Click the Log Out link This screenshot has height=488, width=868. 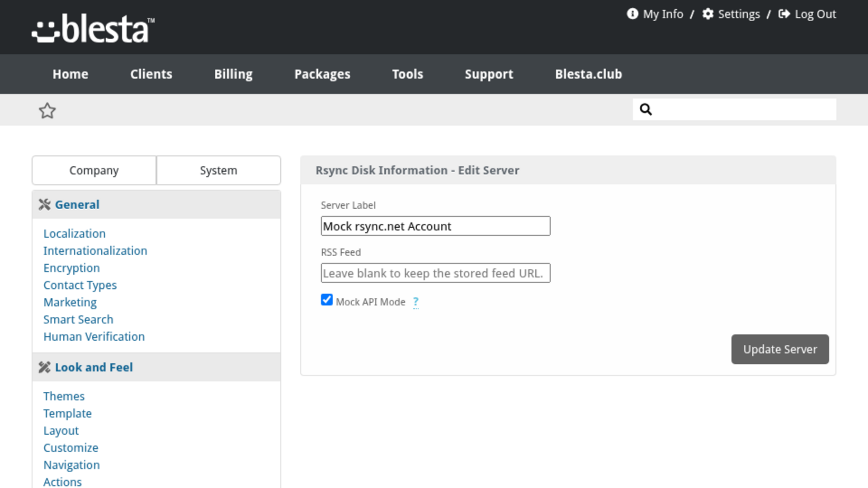coord(815,14)
